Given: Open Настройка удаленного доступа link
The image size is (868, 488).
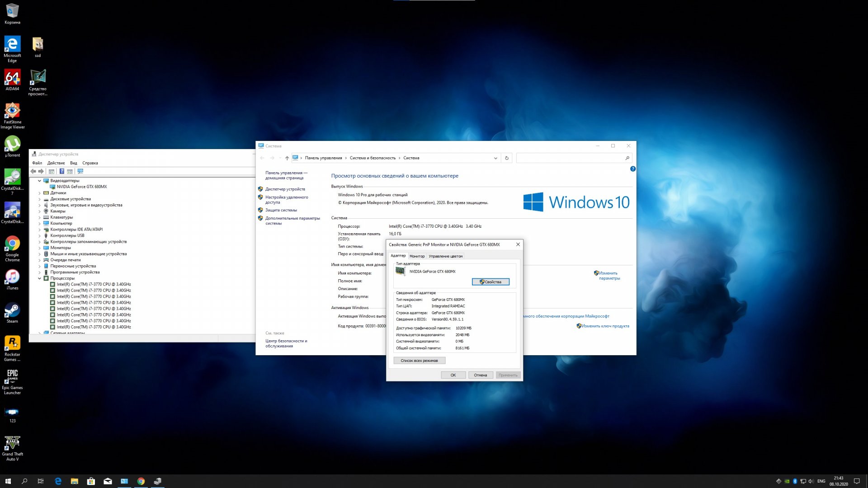Looking at the screenshot, I should pyautogui.click(x=287, y=200).
